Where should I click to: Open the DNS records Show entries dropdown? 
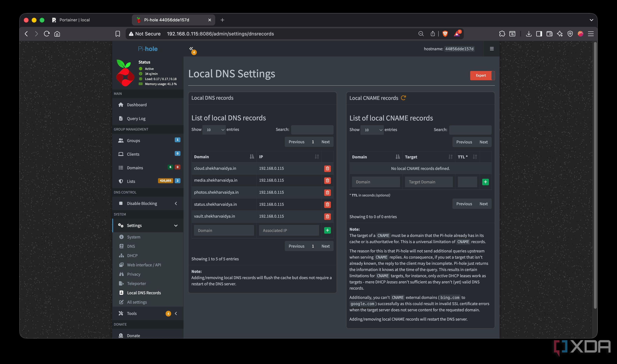214,130
